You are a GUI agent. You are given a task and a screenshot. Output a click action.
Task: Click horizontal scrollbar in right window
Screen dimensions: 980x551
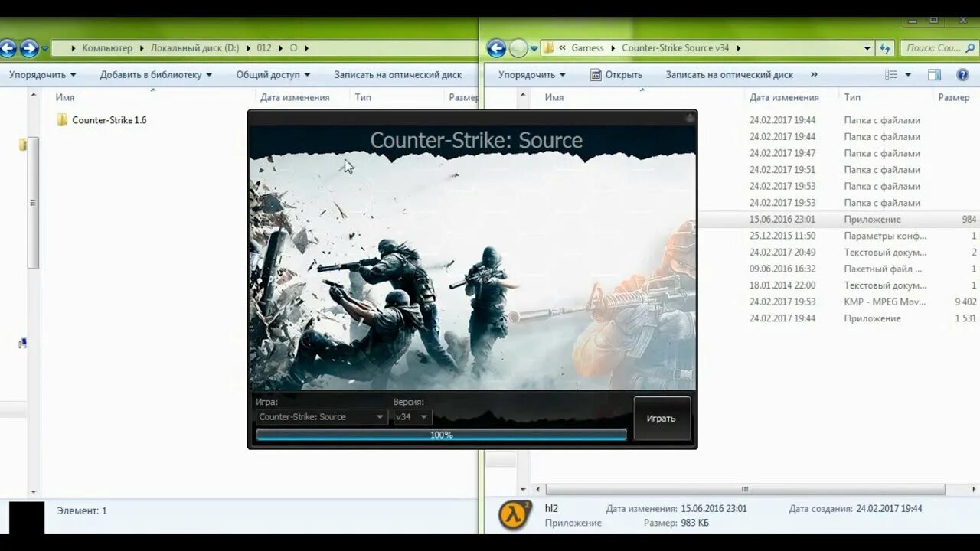[745, 489]
